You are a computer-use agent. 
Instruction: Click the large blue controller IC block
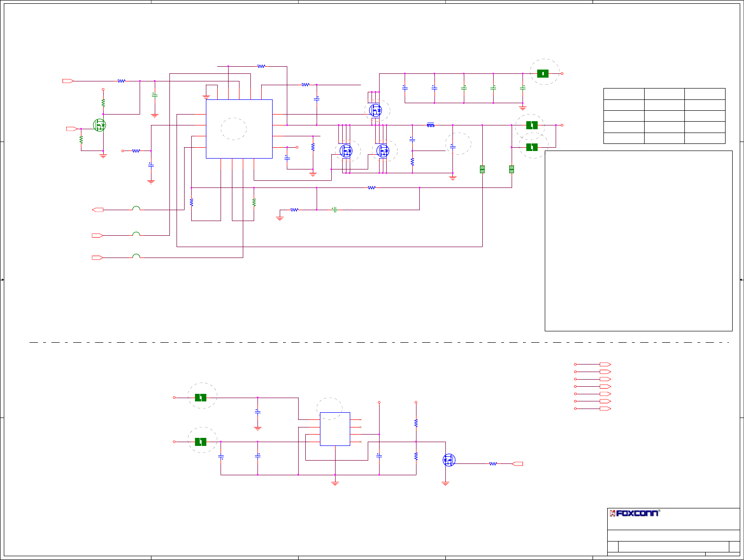click(239, 129)
